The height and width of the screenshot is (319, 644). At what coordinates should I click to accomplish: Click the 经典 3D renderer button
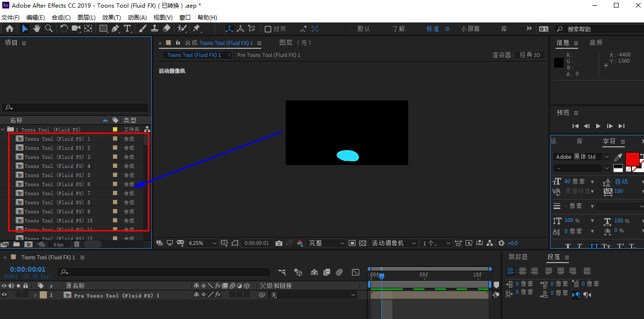pyautogui.click(x=530, y=55)
